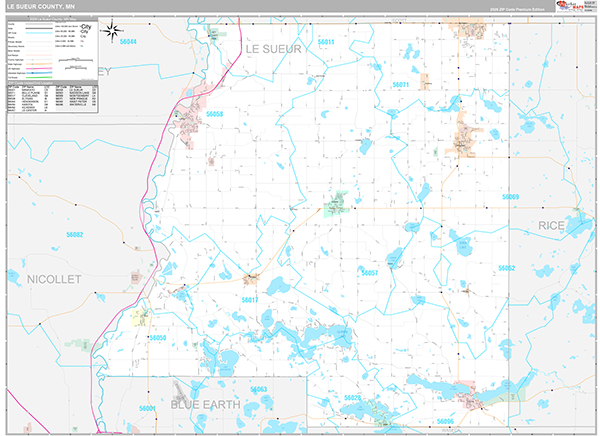Click the "RICE" county label

tap(551, 225)
